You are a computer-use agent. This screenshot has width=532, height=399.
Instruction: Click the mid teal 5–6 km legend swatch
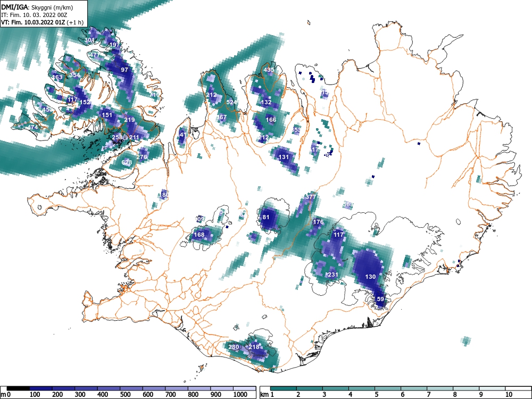(388, 388)
